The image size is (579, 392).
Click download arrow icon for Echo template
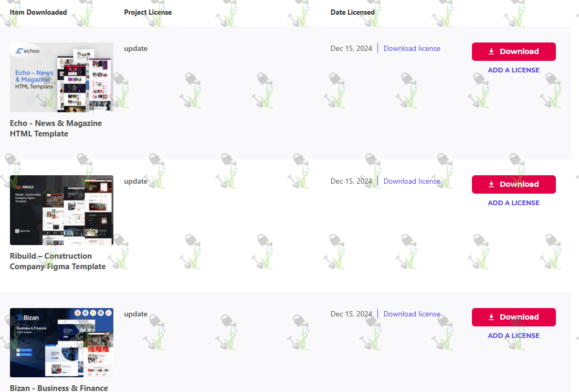pyautogui.click(x=491, y=51)
